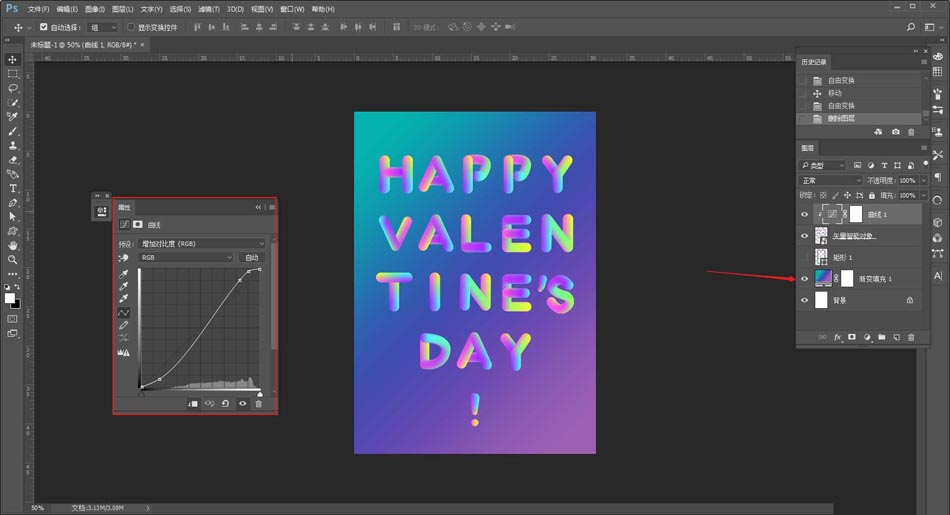Screen dimensions: 950x515
Task: Enable the Show Transform Controls (显示变换控件) checkbox
Action: tap(131, 27)
